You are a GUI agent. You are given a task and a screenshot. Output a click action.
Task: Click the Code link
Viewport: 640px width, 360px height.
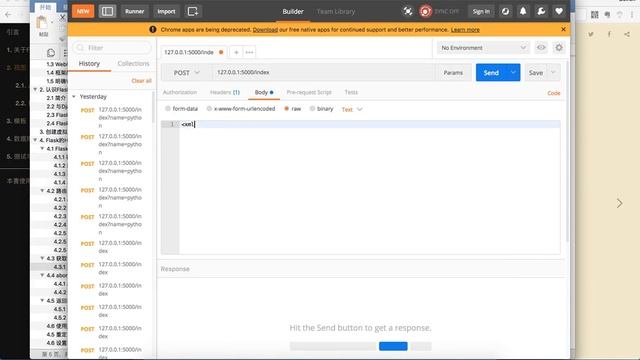pyautogui.click(x=553, y=93)
